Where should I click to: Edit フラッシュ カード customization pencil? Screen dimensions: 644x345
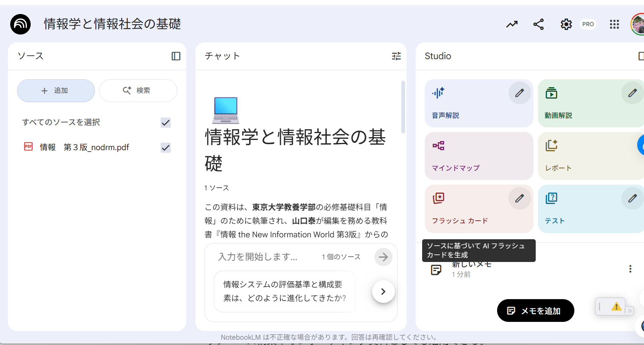coord(519,198)
